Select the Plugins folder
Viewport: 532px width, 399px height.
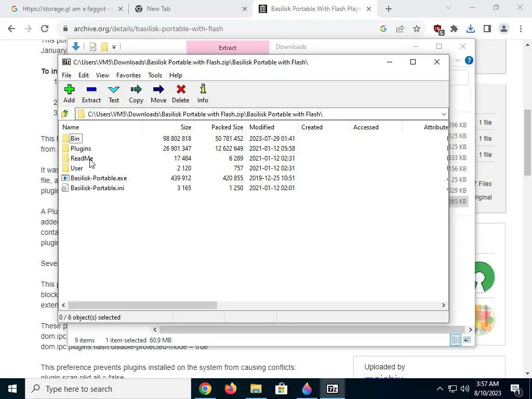click(81, 148)
